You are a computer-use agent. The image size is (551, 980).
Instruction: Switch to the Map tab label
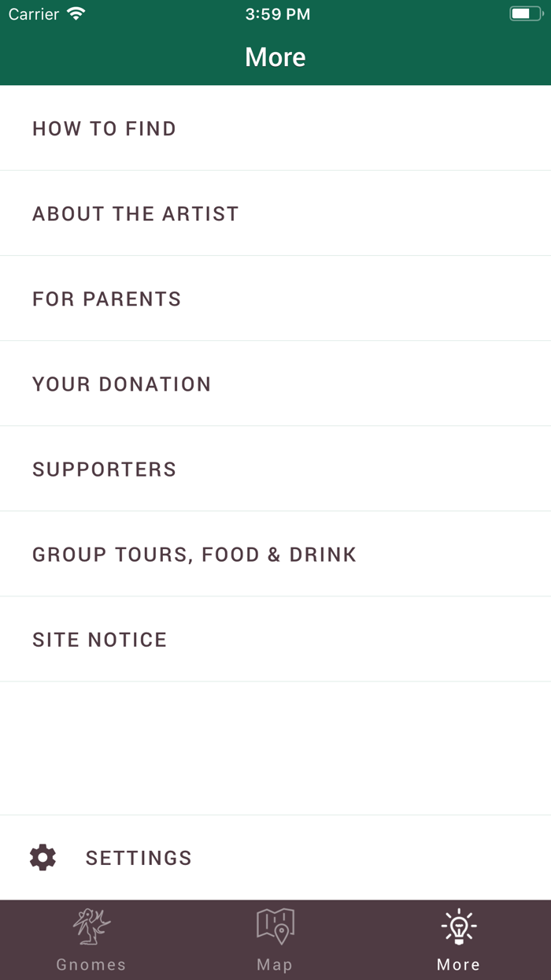point(275,964)
